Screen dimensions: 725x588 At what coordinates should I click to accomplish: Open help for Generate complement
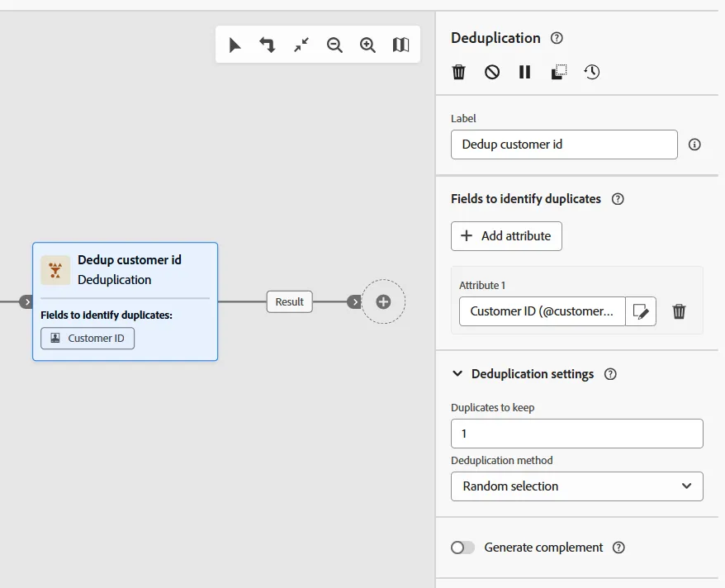(x=618, y=548)
